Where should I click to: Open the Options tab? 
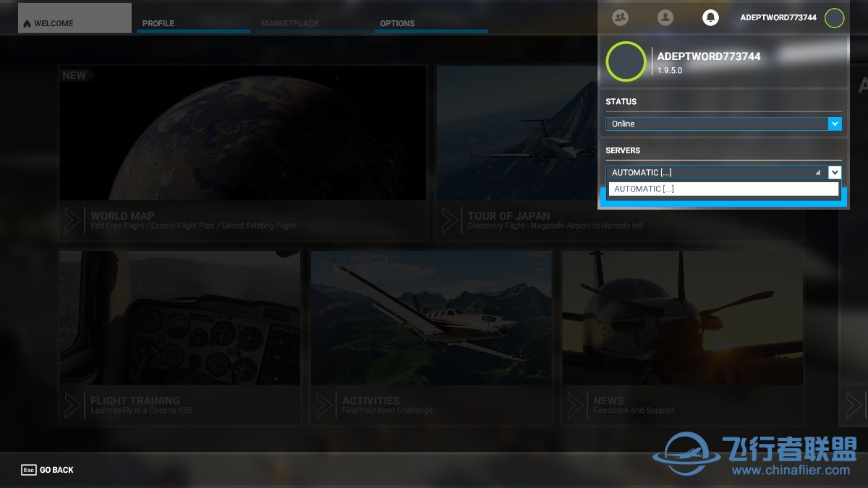(x=432, y=23)
